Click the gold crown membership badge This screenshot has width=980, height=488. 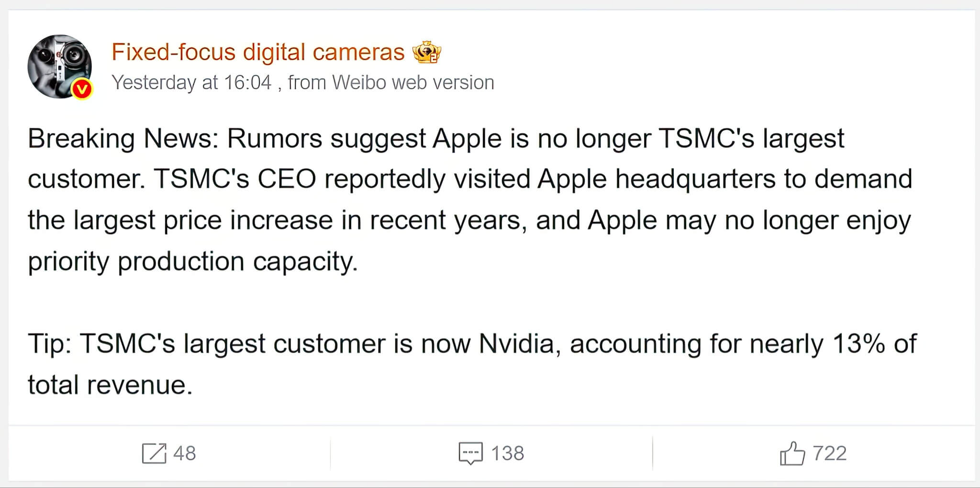(x=426, y=52)
